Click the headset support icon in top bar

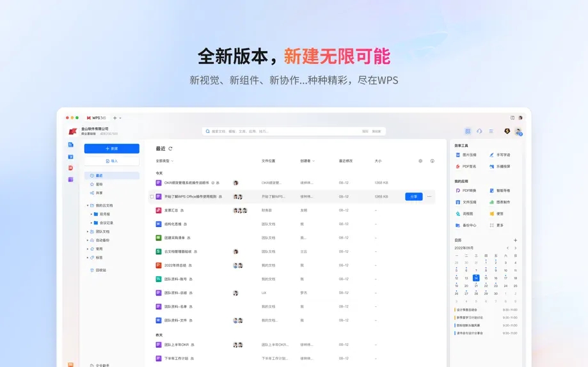click(x=479, y=131)
